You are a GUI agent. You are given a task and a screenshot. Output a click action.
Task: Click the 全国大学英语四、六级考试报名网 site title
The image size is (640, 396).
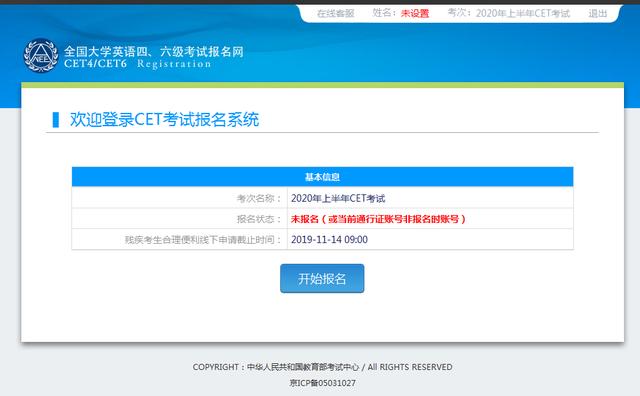click(154, 51)
